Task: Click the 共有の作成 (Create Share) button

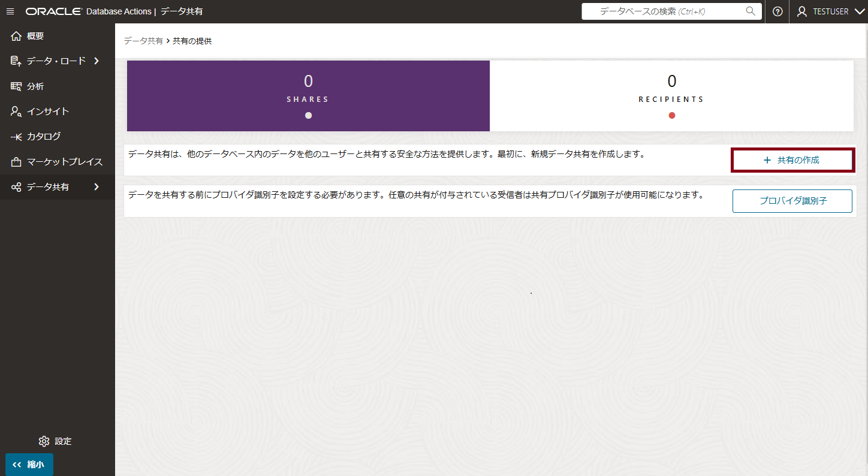Action: pyautogui.click(x=792, y=159)
